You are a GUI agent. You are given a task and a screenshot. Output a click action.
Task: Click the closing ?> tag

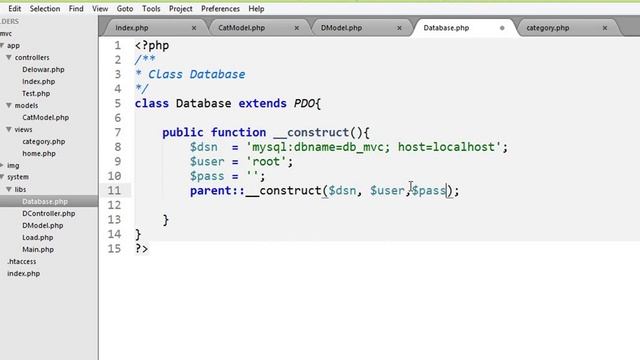coord(142,249)
